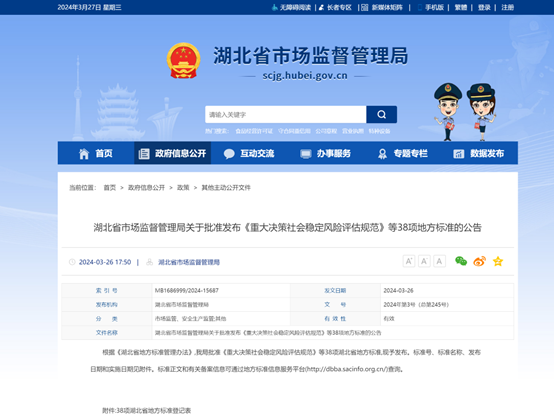Click the accessibility icon beside 无障碍阅读
This screenshot has height=416, width=554.
(275, 7)
